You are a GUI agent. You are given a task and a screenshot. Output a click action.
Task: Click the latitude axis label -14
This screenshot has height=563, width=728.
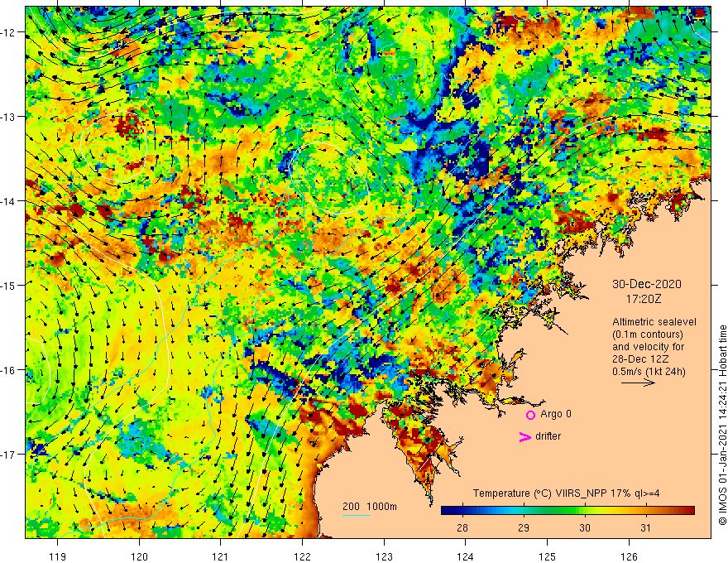click(8, 201)
